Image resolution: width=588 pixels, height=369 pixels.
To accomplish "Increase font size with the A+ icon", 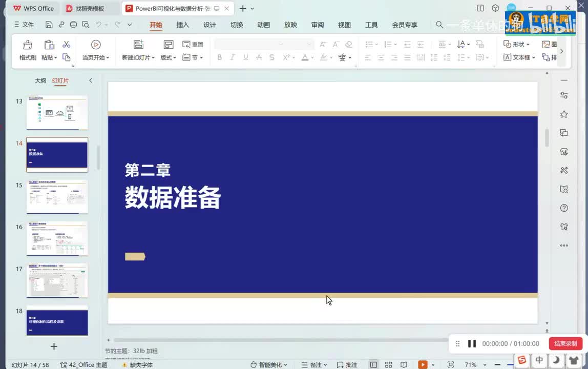I will (x=323, y=44).
